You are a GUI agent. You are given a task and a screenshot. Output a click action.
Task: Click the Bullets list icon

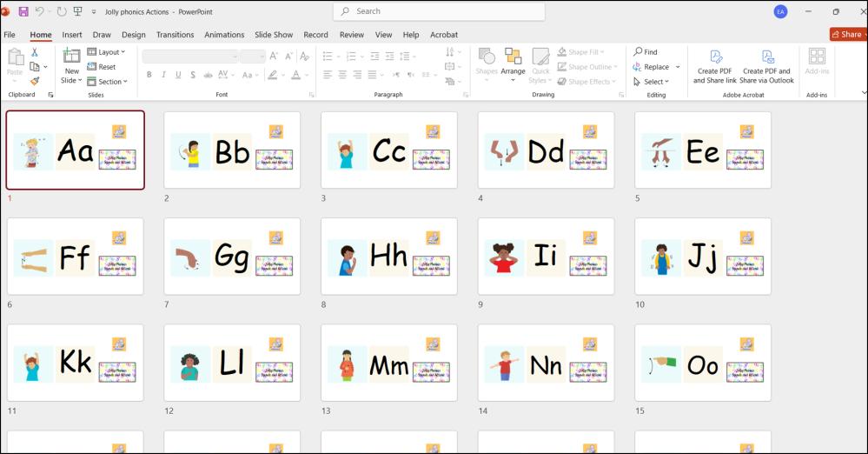tap(328, 56)
